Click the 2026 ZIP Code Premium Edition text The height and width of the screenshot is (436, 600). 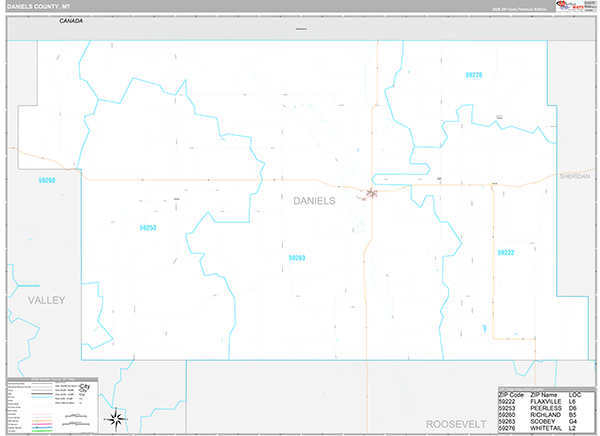pyautogui.click(x=519, y=9)
